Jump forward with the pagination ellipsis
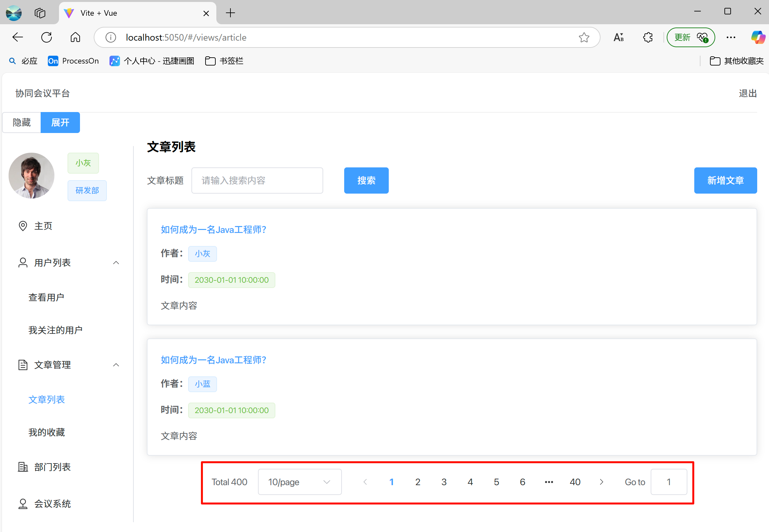 point(549,482)
